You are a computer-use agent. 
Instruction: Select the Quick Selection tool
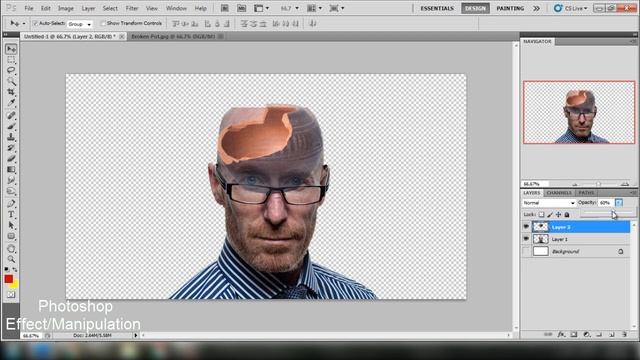coord(11,81)
